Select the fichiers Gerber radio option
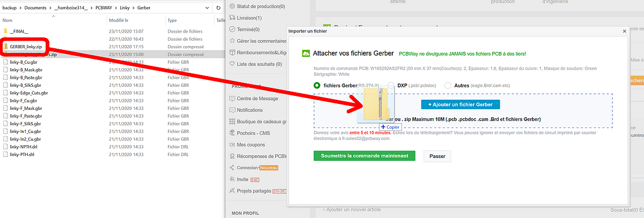 (x=317, y=86)
